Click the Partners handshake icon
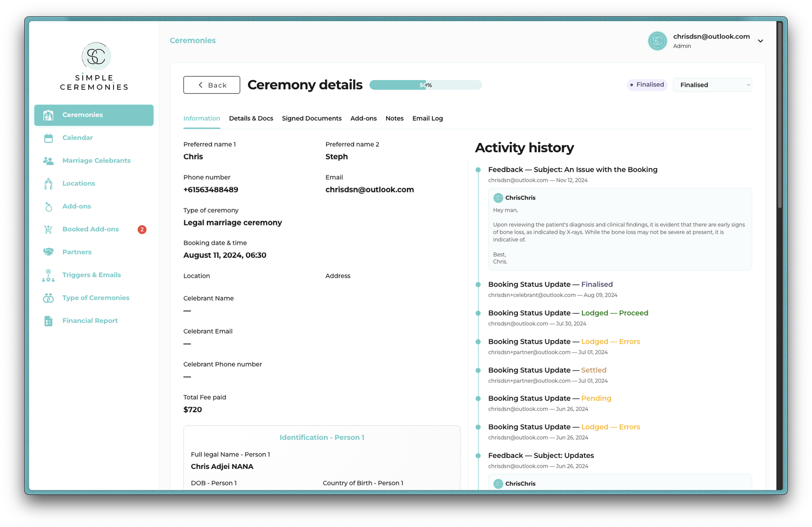This screenshot has height=527, width=812. [x=48, y=252]
